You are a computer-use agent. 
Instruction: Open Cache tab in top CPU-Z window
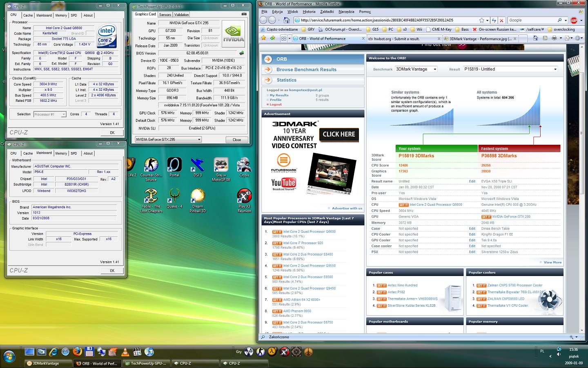pyautogui.click(x=28, y=16)
